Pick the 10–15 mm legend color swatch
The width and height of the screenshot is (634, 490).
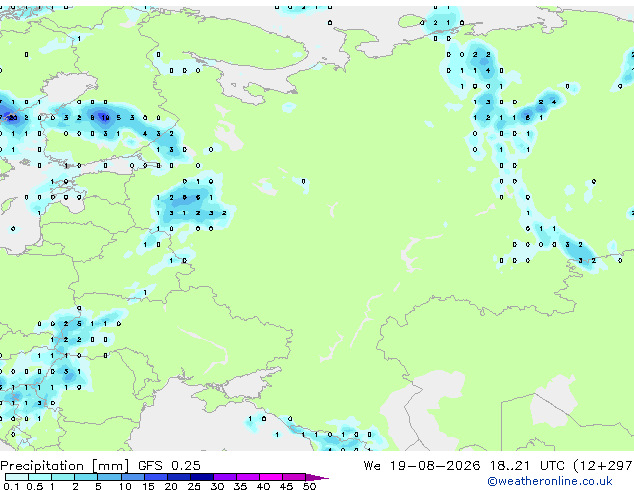pos(133,477)
